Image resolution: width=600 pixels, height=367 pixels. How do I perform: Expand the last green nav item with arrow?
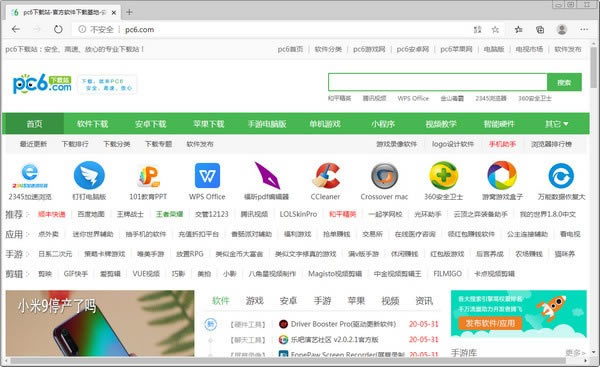point(557,124)
